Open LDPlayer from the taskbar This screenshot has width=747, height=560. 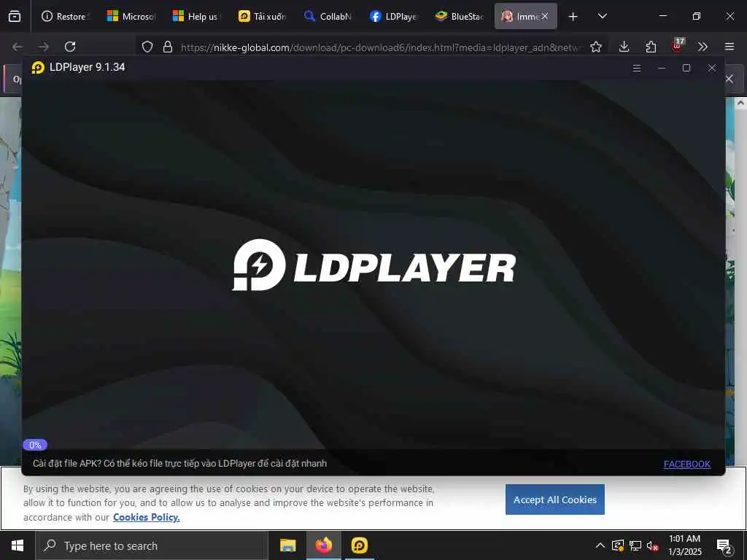pos(359,545)
